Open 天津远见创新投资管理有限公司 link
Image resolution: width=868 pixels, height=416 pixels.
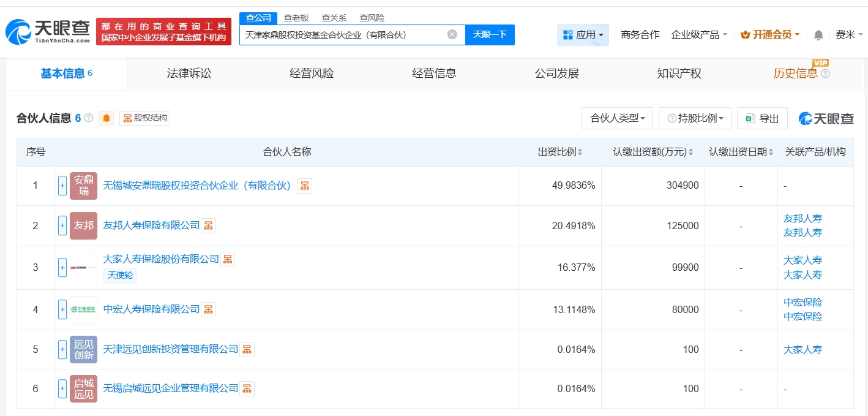[x=171, y=349]
